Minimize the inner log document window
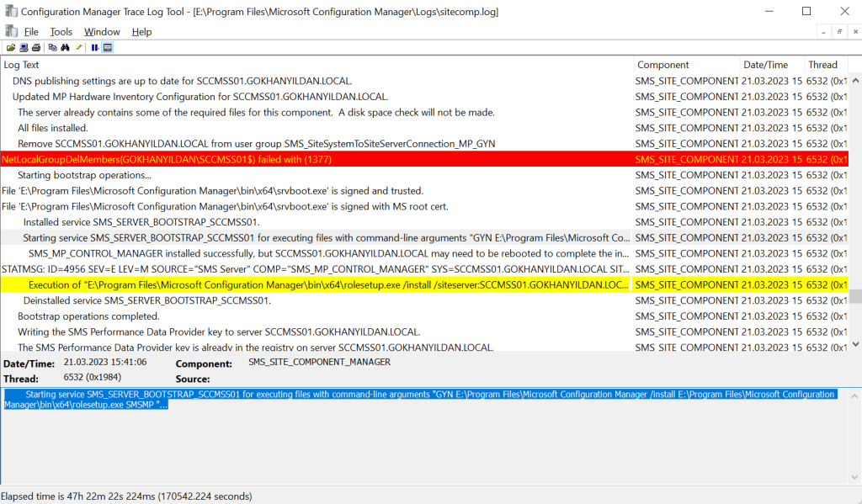 pos(823,32)
